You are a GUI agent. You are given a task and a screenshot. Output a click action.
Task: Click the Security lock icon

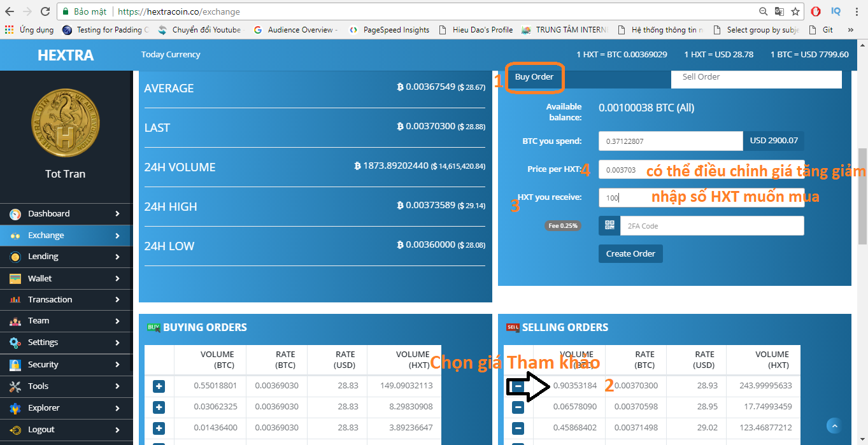coord(15,365)
